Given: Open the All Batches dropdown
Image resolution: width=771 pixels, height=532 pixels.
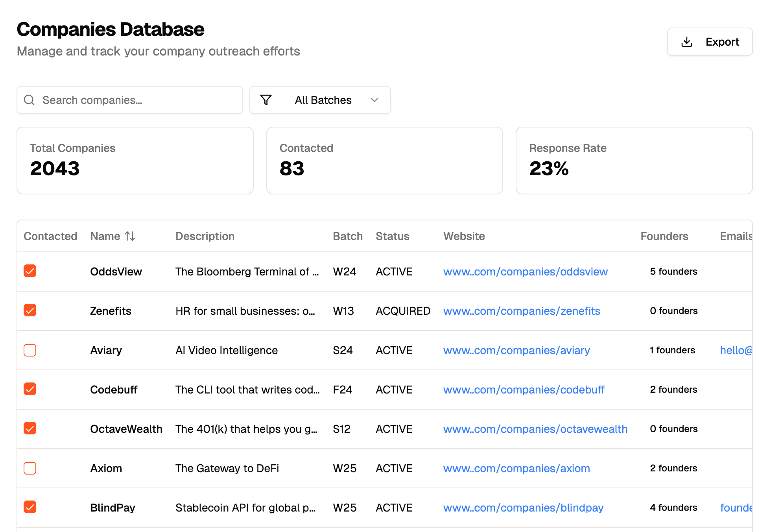Looking at the screenshot, I should point(320,100).
